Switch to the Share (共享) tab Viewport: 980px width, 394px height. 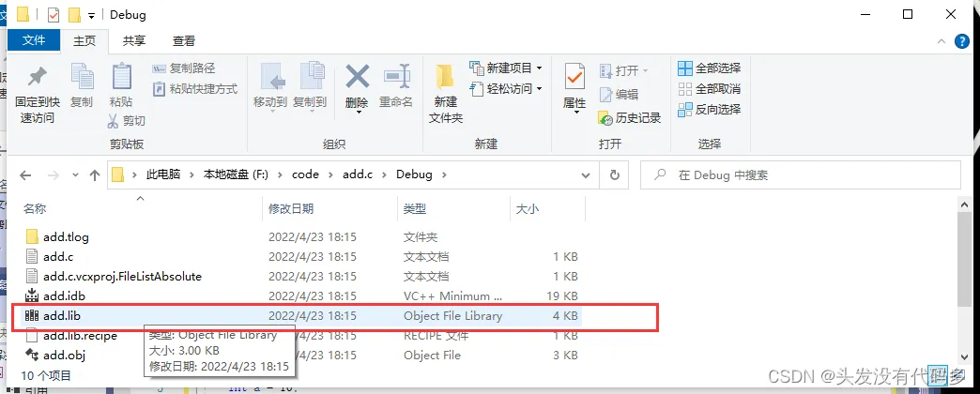tap(133, 40)
